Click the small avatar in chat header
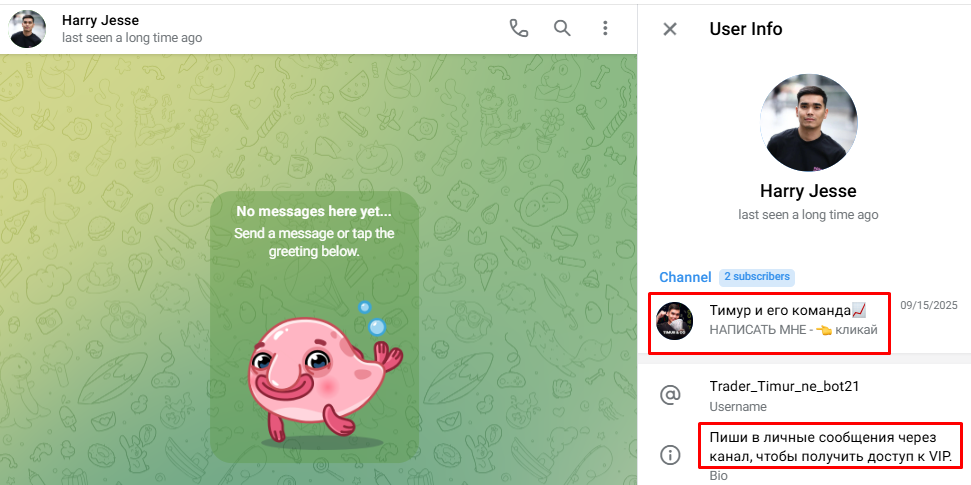This screenshot has height=485, width=971. [x=28, y=29]
